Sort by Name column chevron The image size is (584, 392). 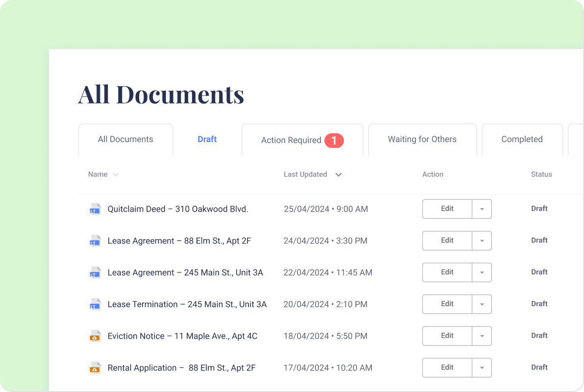[x=116, y=175]
